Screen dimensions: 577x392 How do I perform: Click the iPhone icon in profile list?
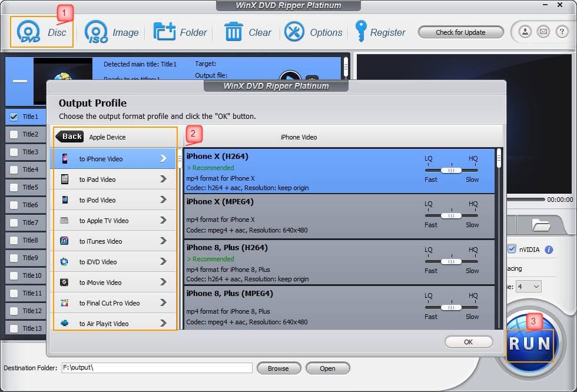pyautogui.click(x=65, y=158)
